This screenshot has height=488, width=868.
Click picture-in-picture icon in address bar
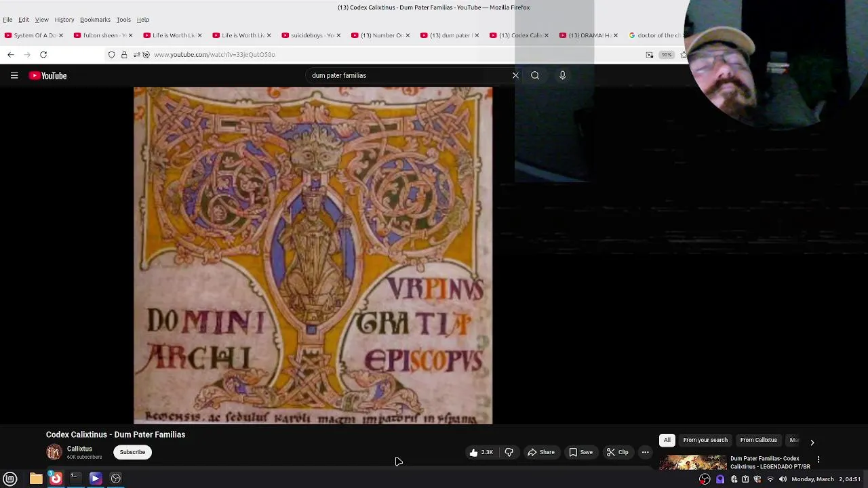coord(650,54)
